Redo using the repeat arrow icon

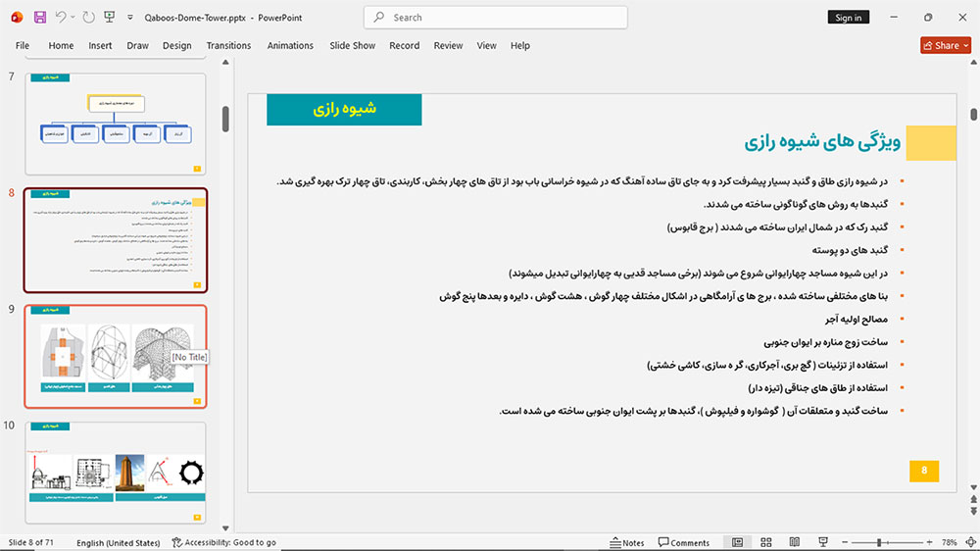click(x=89, y=18)
